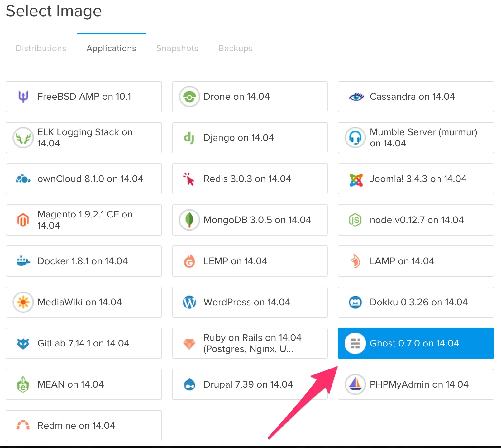Select Drupal 7.39 on 14.04 label
The image size is (501, 448).
point(248,384)
